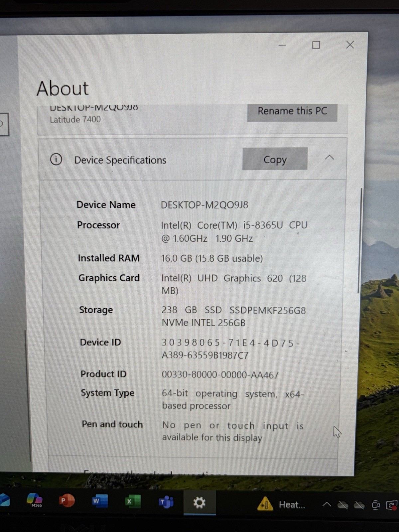The height and width of the screenshot is (532, 399).
Task: Click the Product ID label
Action: pos(103,374)
